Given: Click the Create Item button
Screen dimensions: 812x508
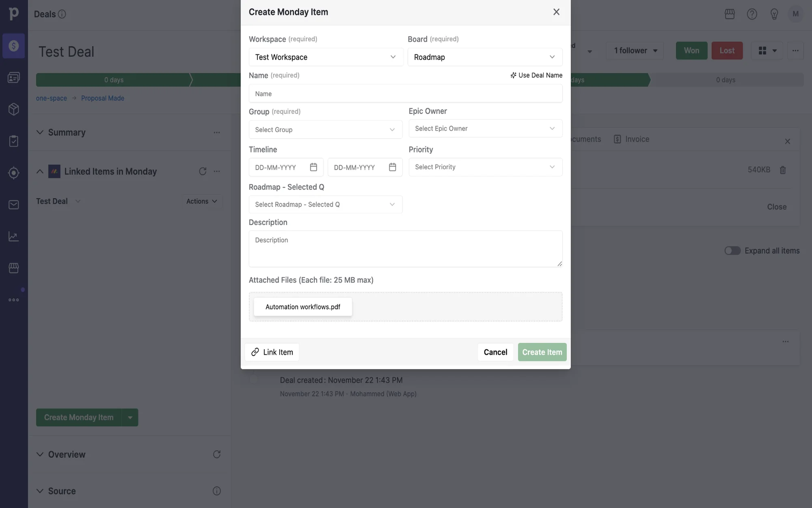Looking at the screenshot, I should click(542, 352).
